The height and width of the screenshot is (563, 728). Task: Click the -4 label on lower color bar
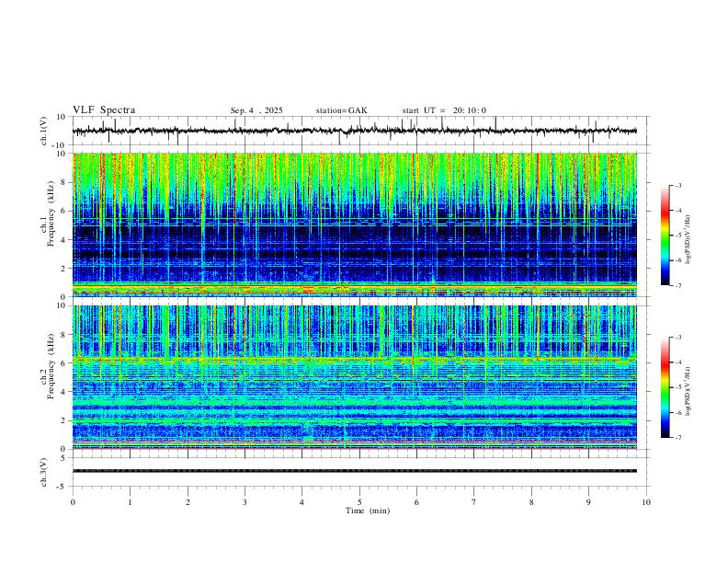[x=677, y=362]
